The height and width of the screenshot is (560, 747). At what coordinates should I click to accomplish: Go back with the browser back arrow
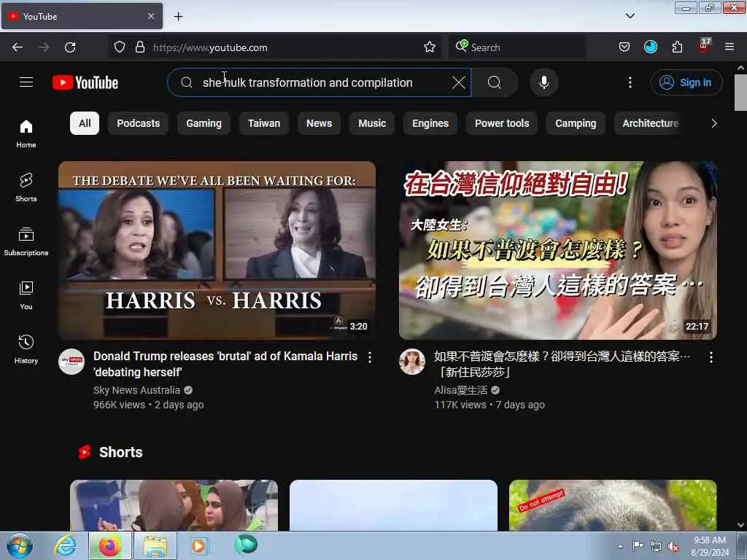point(18,47)
